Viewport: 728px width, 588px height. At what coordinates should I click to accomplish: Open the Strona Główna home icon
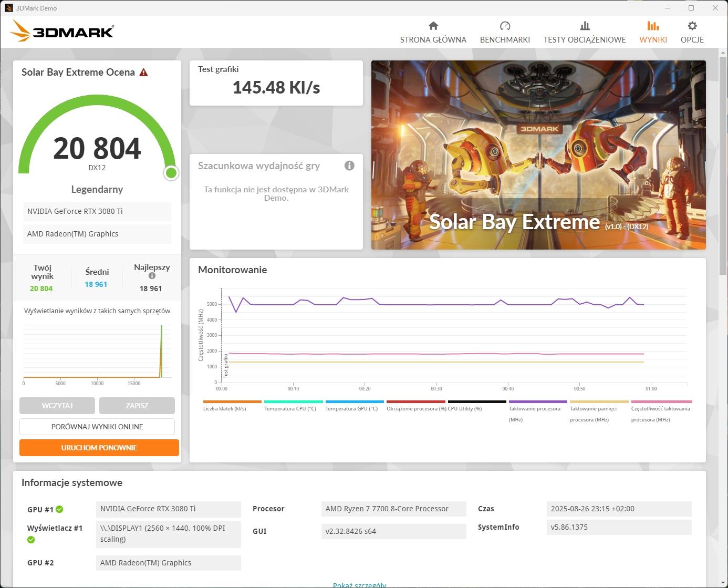tap(433, 26)
